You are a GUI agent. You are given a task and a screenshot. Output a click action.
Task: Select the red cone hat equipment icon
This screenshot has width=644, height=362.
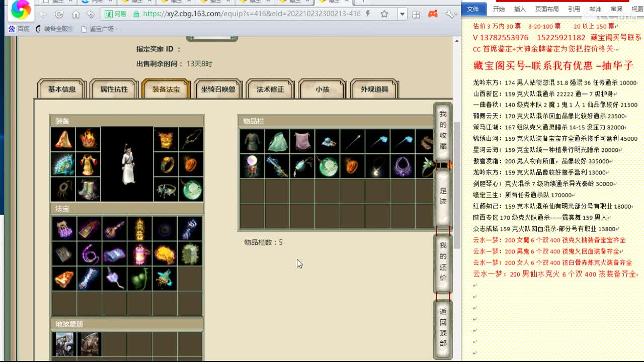63,139
